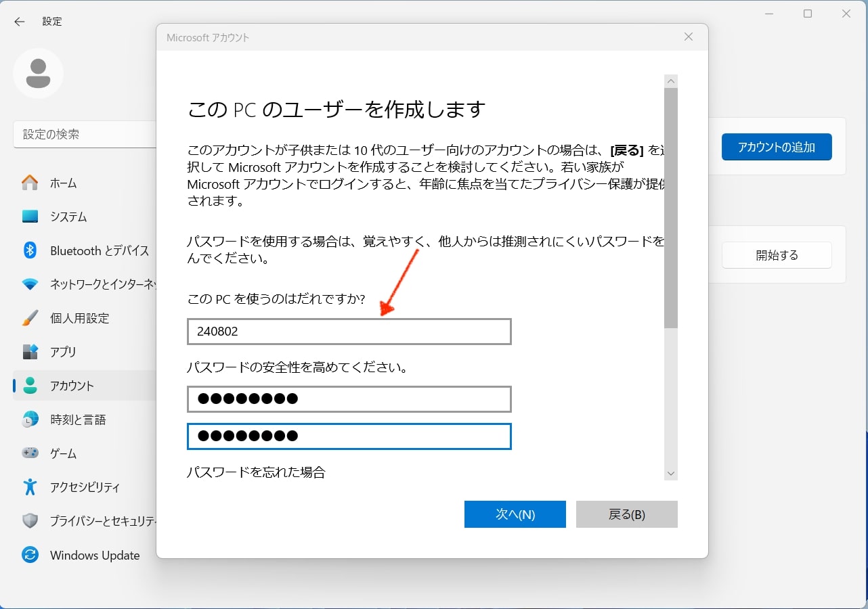The image size is (868, 609).
Task: Click the dialog vertical scrollbar thumb
Action: pyautogui.click(x=671, y=208)
